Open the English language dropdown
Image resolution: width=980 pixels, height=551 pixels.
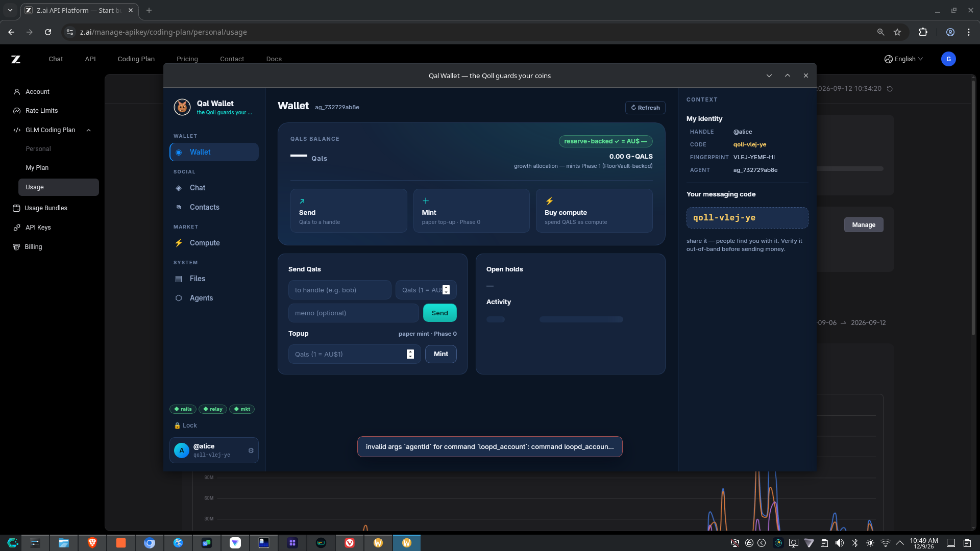pyautogui.click(x=903, y=59)
